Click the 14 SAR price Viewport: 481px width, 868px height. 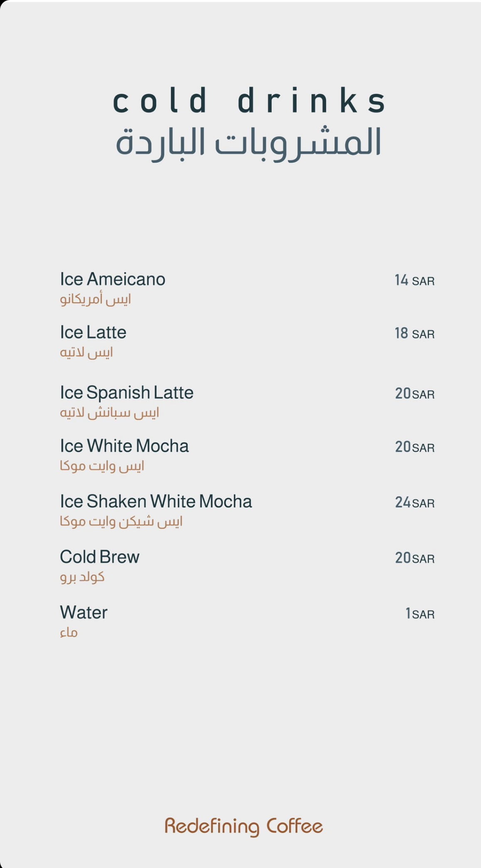click(x=414, y=281)
